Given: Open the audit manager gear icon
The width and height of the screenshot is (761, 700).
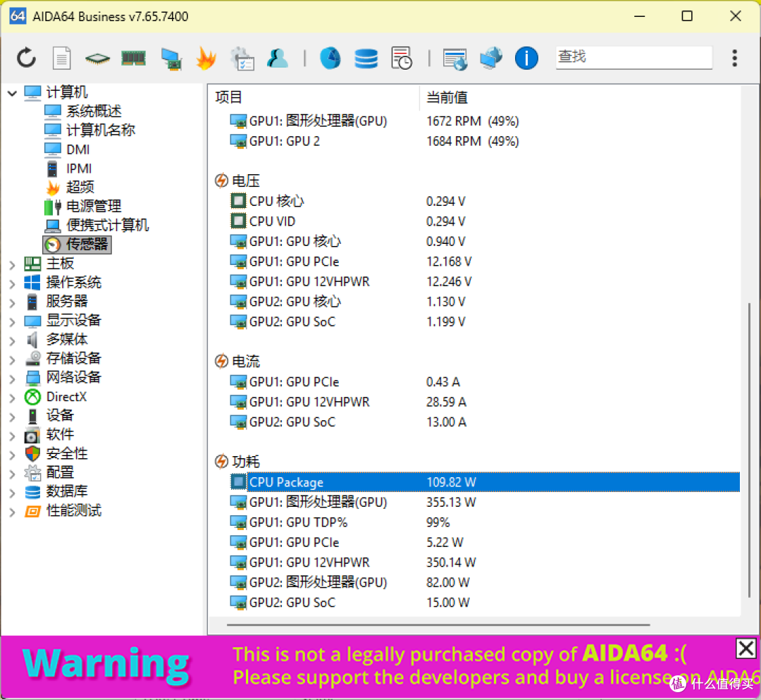Looking at the screenshot, I should tap(242, 59).
